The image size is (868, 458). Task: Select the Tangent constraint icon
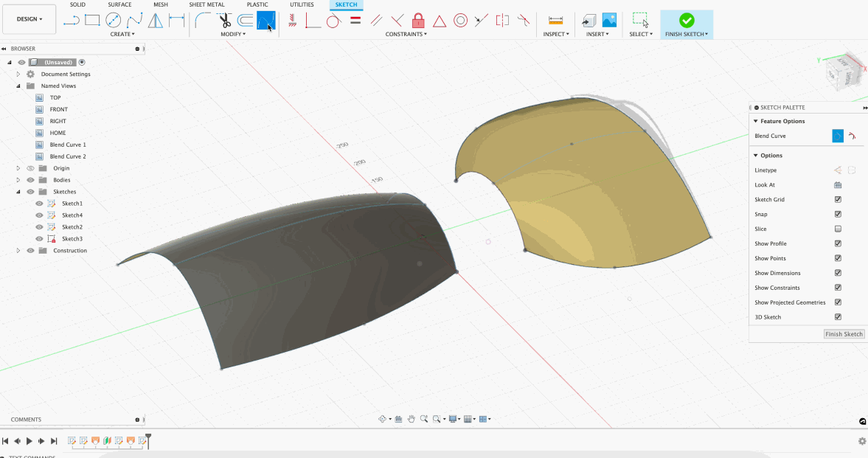coord(333,20)
